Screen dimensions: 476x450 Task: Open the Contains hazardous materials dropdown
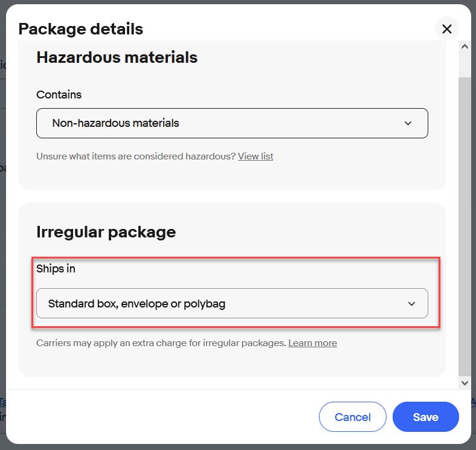[232, 123]
